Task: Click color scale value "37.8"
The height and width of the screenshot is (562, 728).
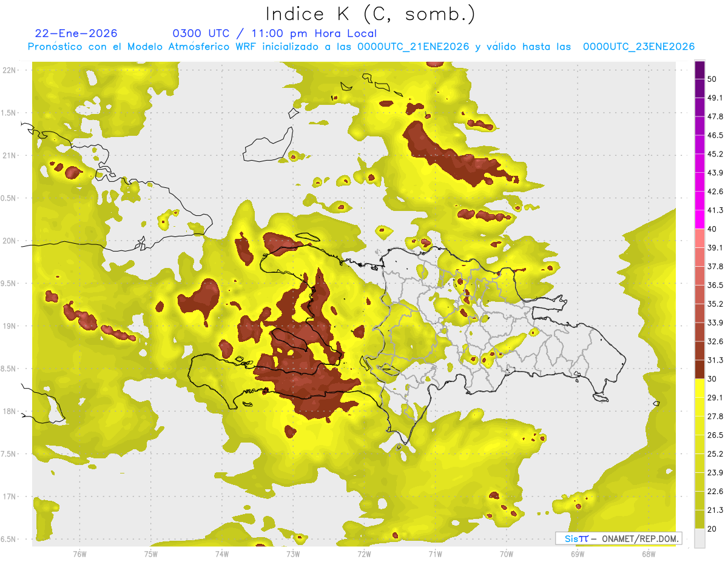Action: point(715,266)
